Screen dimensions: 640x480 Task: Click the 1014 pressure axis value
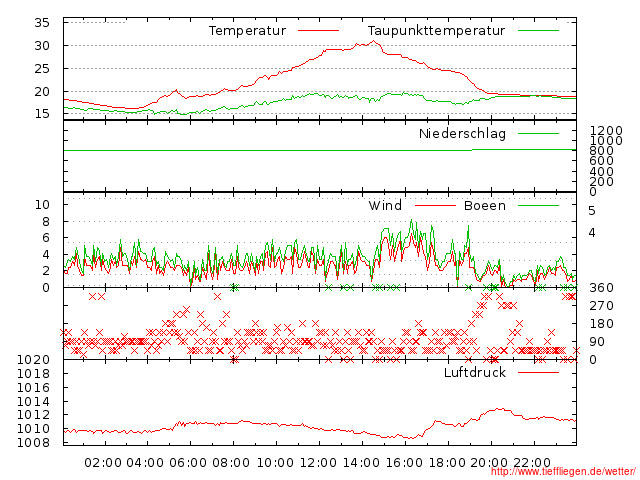click(33, 402)
